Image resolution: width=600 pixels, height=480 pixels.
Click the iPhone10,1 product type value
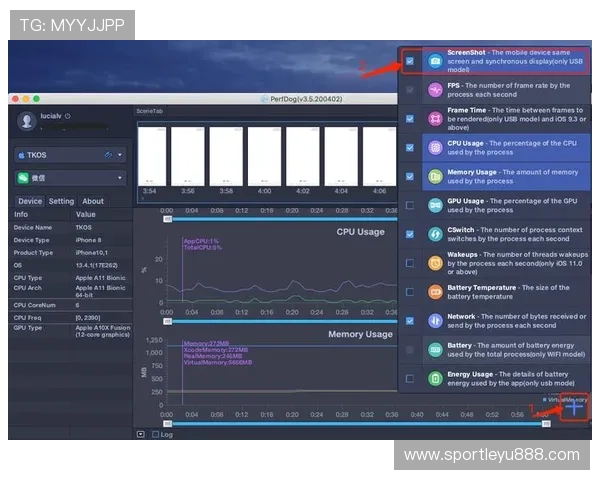(x=91, y=253)
